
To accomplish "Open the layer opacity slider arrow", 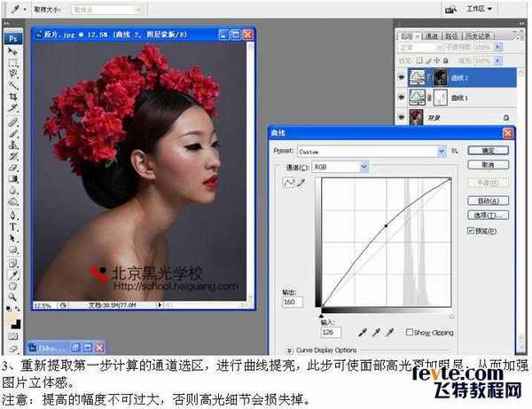I will pos(497,47).
